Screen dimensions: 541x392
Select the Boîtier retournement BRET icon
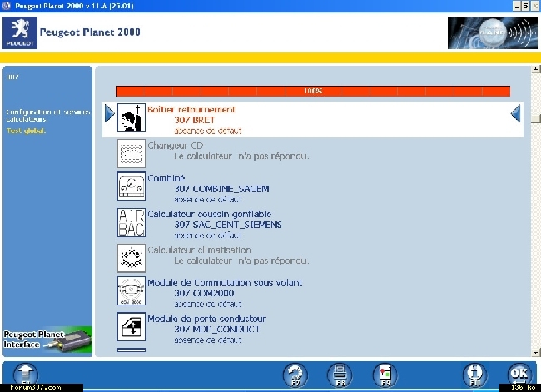132,117
